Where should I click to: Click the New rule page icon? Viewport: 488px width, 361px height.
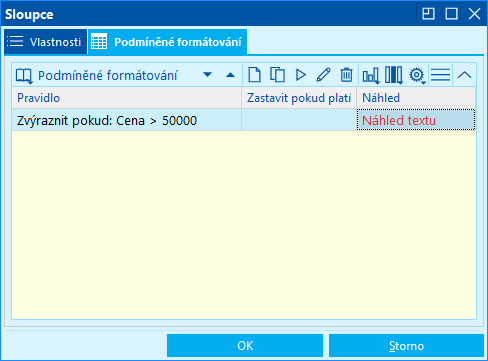[254, 75]
